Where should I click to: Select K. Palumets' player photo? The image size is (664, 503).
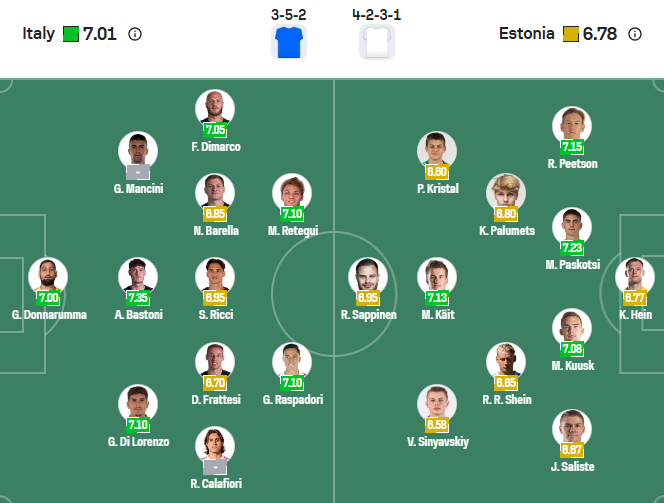tap(506, 192)
